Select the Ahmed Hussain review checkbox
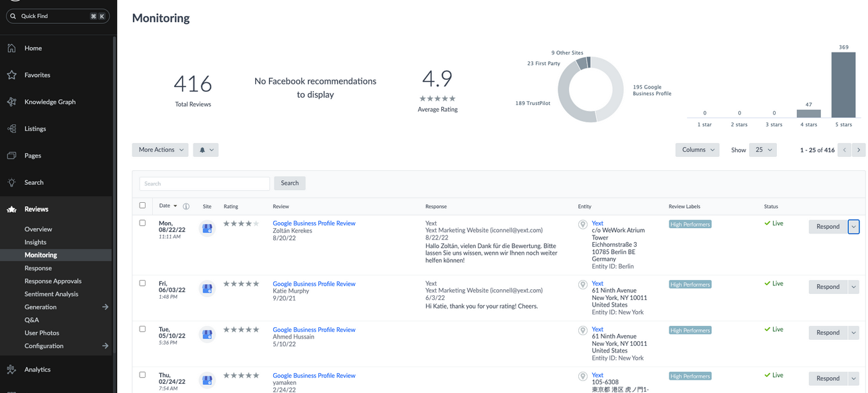This screenshot has height=393, width=868. point(142,328)
